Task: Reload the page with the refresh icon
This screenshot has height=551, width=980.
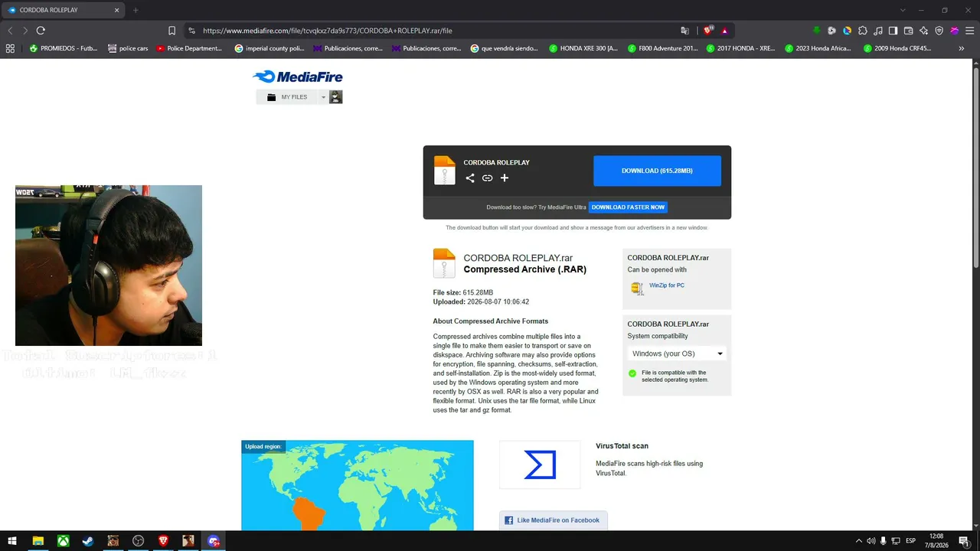Action: 41,31
